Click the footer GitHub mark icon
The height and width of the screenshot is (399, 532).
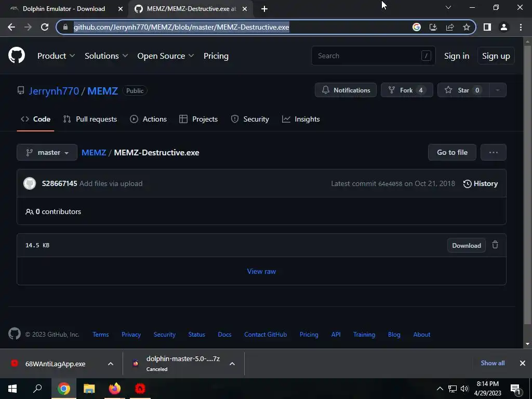(14, 334)
